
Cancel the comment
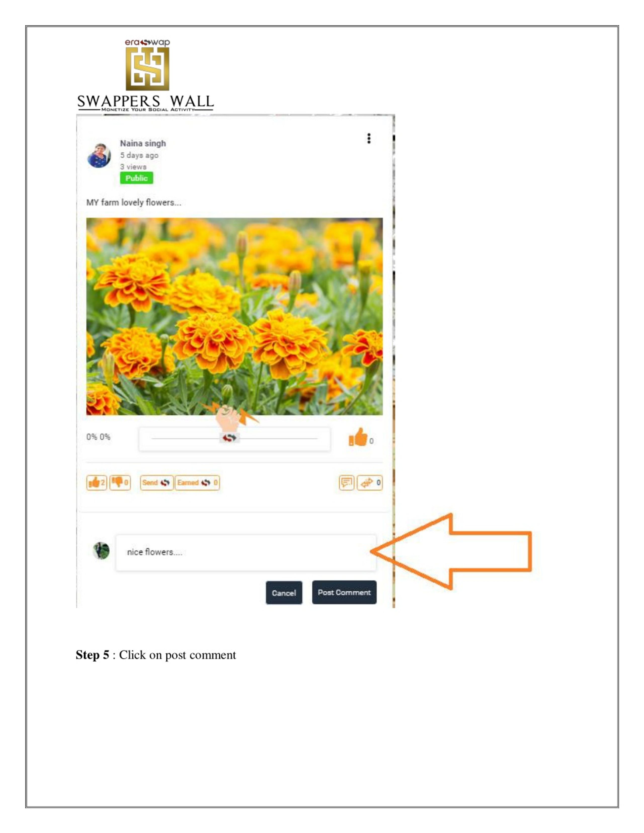284,593
